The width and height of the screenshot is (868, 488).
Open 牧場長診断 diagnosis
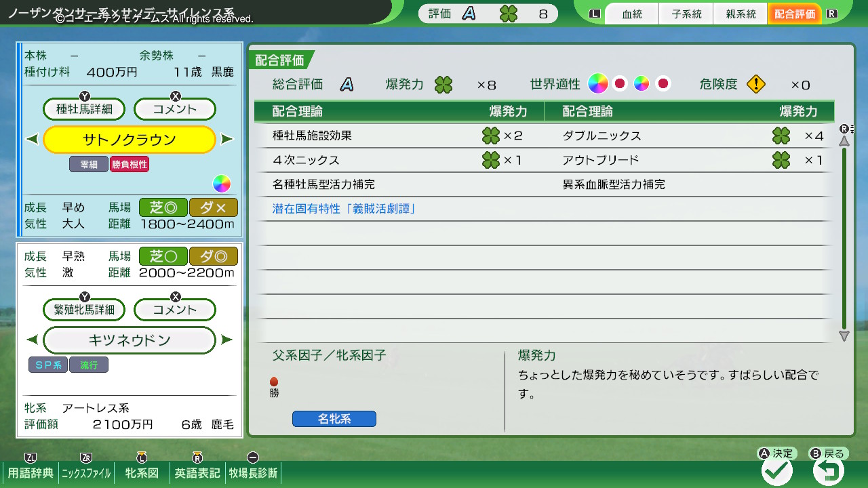pos(253,473)
